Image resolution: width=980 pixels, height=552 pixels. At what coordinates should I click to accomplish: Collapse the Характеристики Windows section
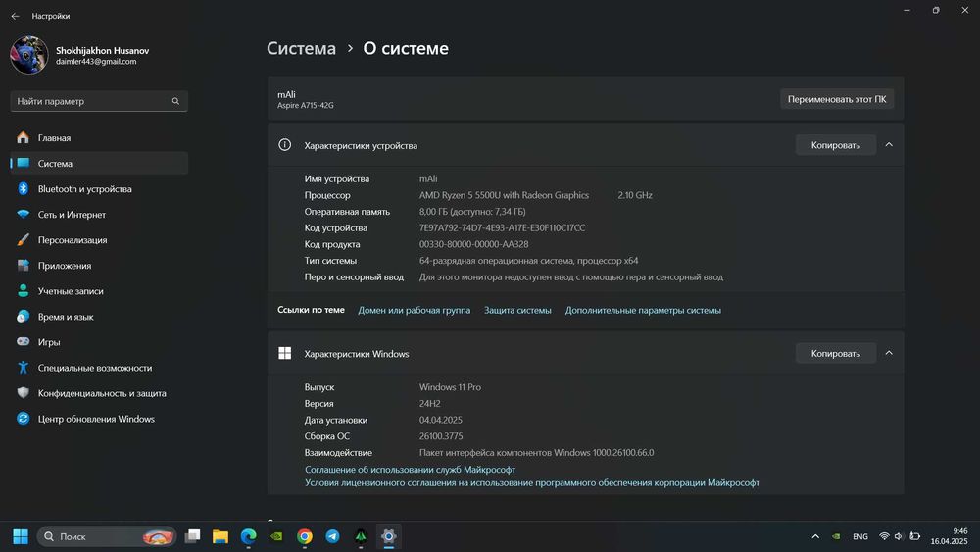889,353
